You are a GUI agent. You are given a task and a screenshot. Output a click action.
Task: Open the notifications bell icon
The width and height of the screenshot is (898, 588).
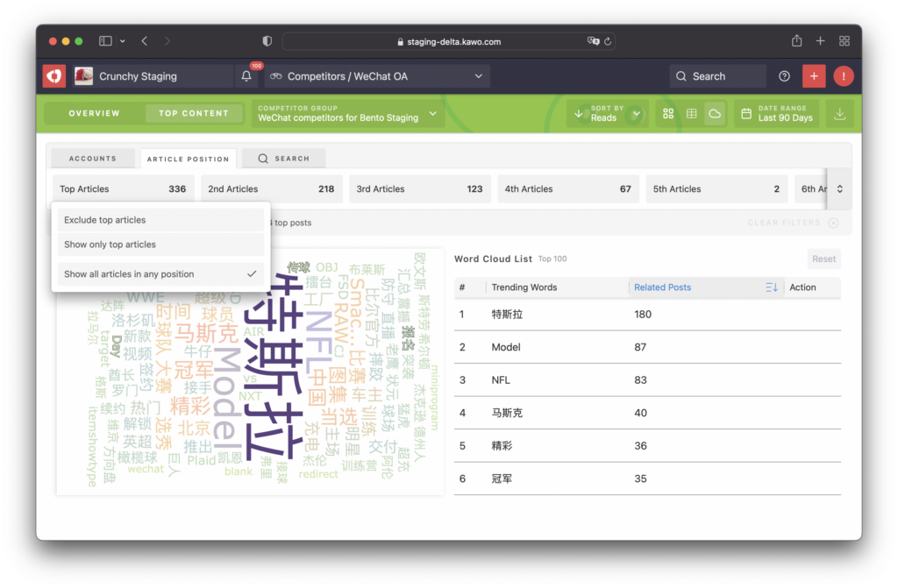[x=246, y=76]
